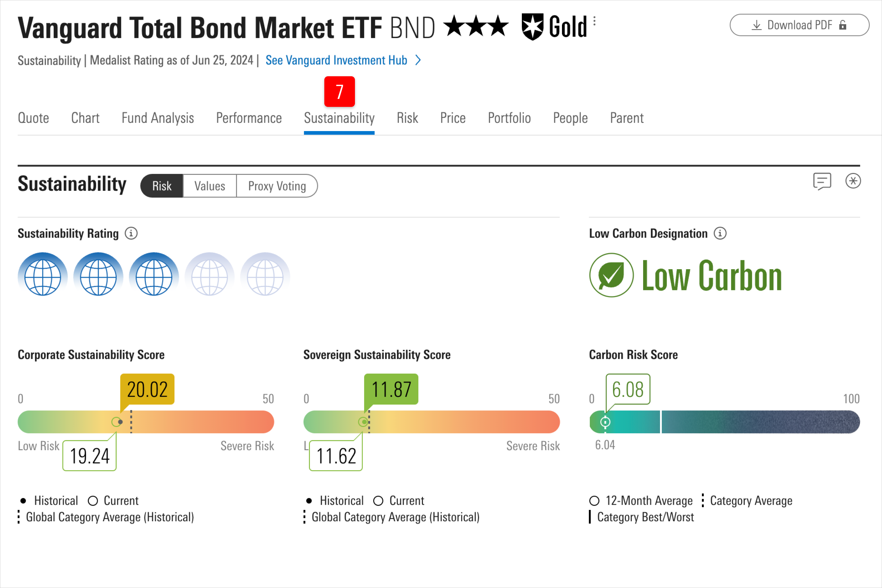This screenshot has width=882, height=588.
Task: Switch to the Performance tab
Action: coord(249,118)
